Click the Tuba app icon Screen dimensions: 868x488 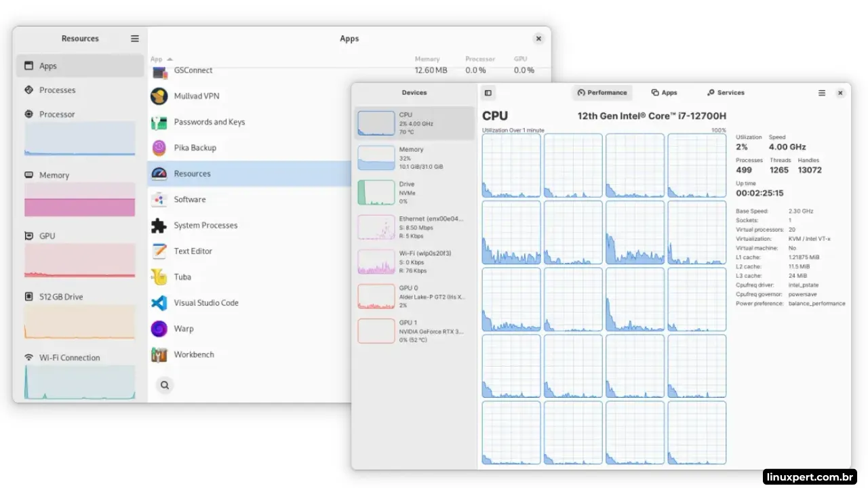pyautogui.click(x=159, y=277)
